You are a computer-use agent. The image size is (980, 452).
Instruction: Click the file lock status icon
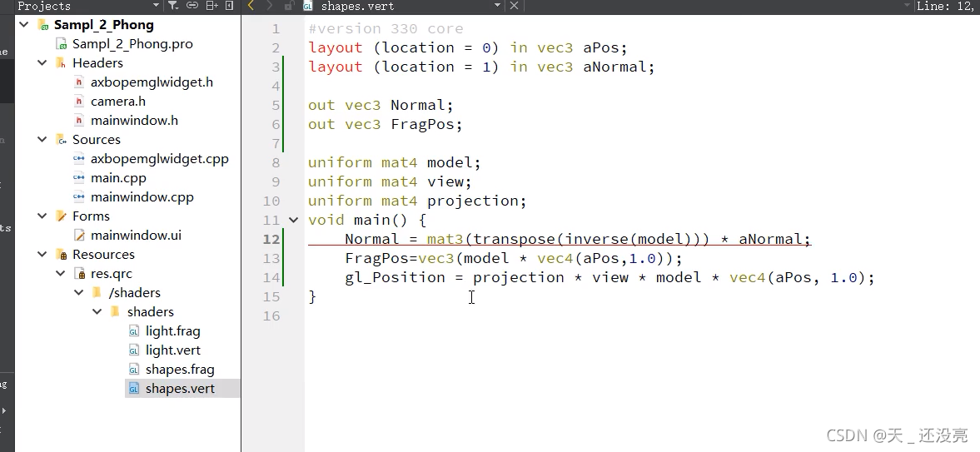tap(289, 6)
